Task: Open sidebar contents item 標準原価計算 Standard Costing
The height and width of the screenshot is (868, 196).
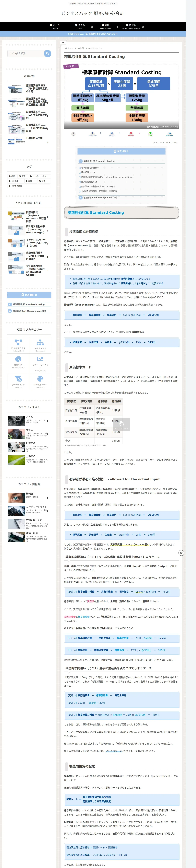Action: click(29, 304)
